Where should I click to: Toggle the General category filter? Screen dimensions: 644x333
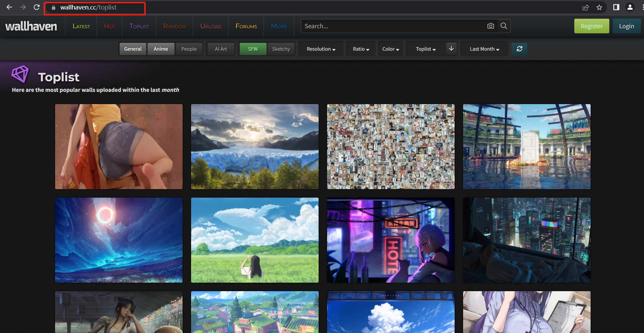click(133, 49)
